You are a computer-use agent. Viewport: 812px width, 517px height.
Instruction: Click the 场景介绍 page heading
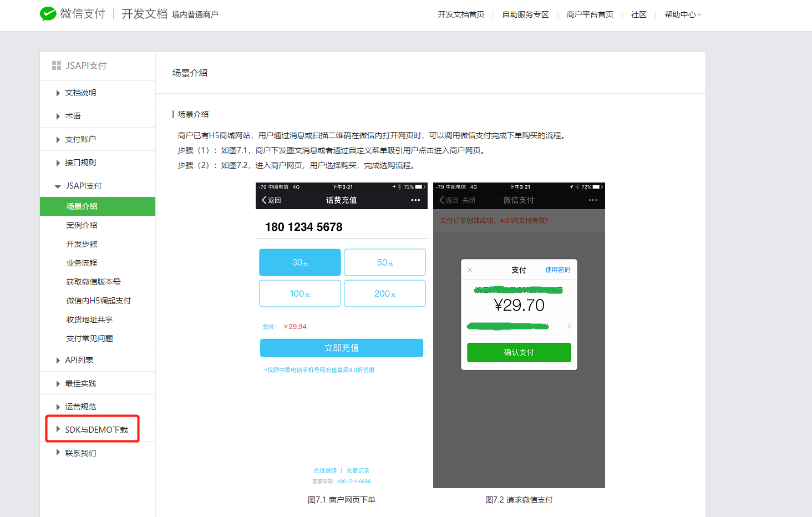[190, 73]
